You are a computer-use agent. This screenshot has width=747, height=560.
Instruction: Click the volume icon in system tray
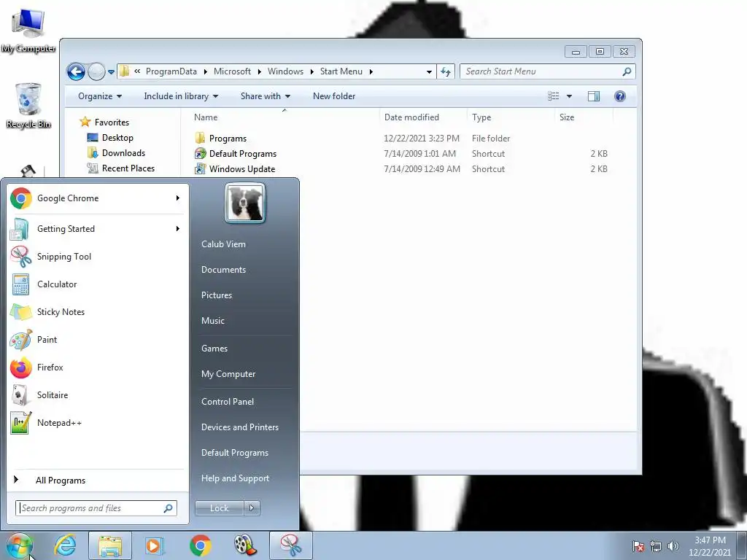[673, 546]
